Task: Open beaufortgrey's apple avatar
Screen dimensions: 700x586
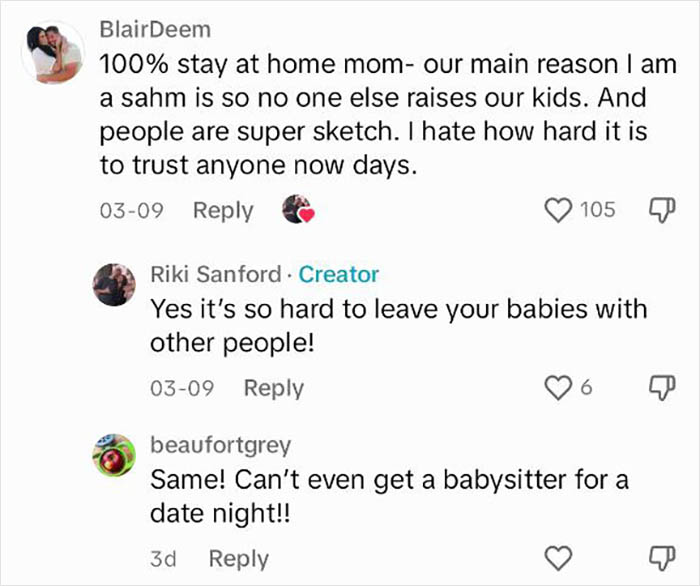Action: [115, 455]
